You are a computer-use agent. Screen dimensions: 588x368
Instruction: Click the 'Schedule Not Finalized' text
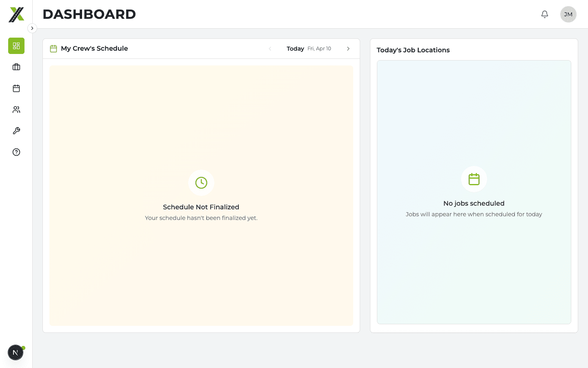pos(201,207)
